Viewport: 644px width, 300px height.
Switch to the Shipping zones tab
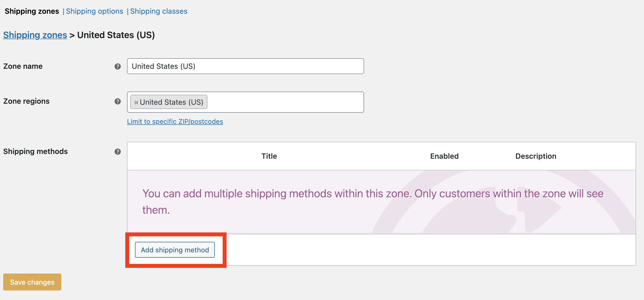click(32, 11)
